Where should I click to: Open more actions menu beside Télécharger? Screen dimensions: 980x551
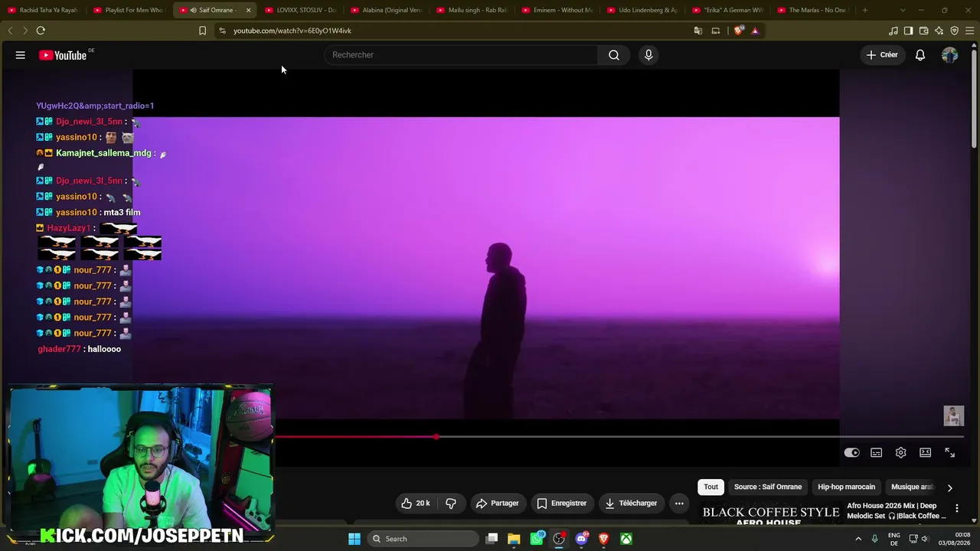[x=679, y=504]
